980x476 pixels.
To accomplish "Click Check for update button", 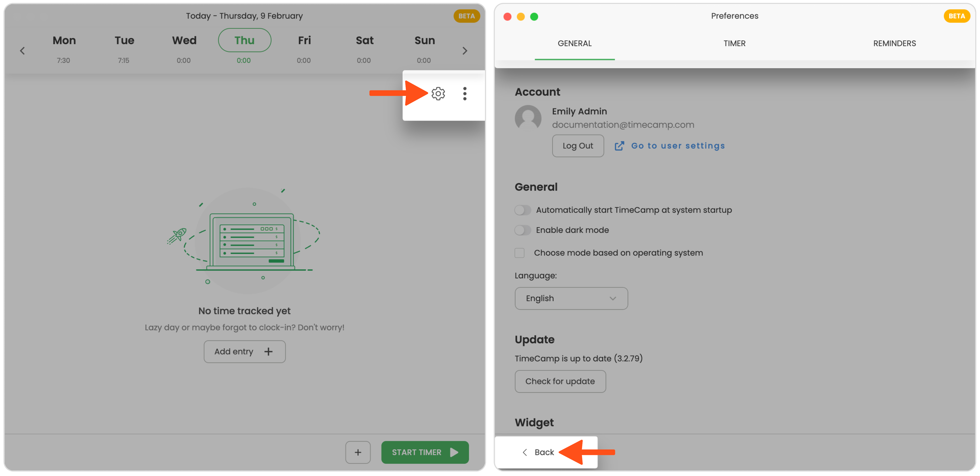I will [x=560, y=381].
